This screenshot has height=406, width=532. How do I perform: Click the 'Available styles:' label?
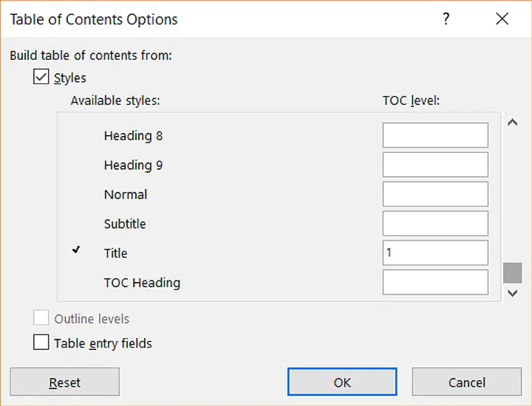point(115,100)
